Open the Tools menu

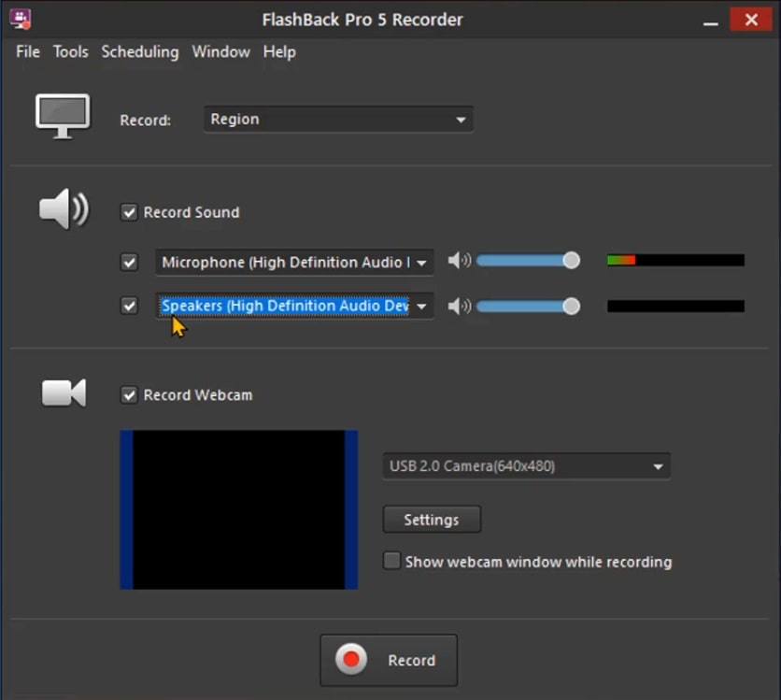point(71,51)
